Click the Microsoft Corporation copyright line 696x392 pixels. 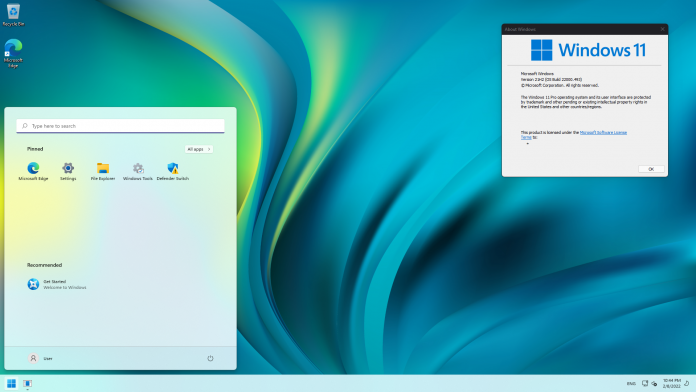point(560,85)
